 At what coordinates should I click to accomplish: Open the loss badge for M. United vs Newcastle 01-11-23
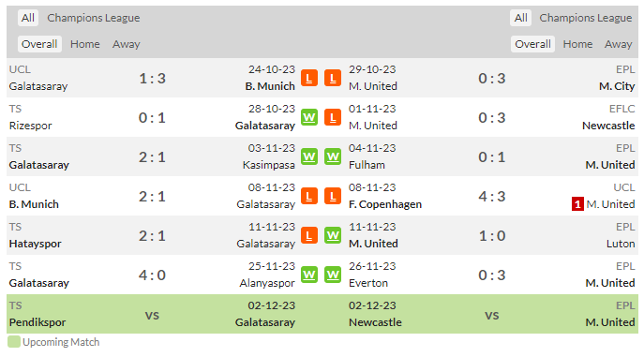tap(333, 117)
